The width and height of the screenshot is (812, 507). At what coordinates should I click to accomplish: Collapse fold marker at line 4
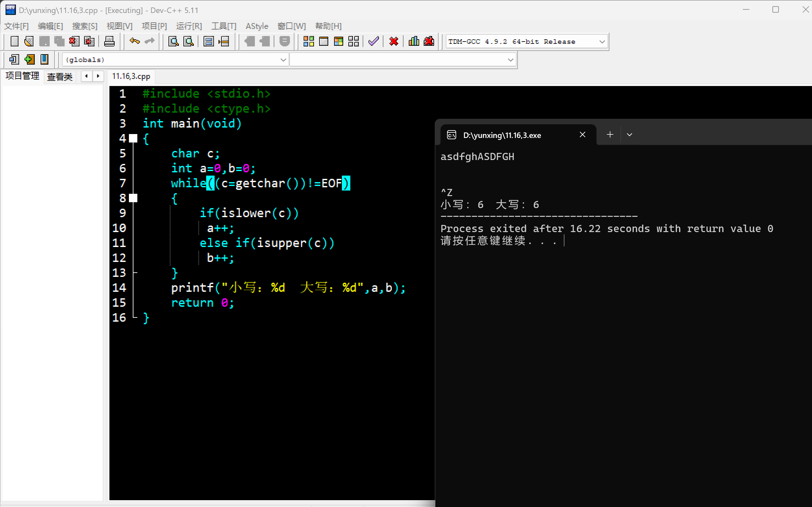tap(133, 138)
